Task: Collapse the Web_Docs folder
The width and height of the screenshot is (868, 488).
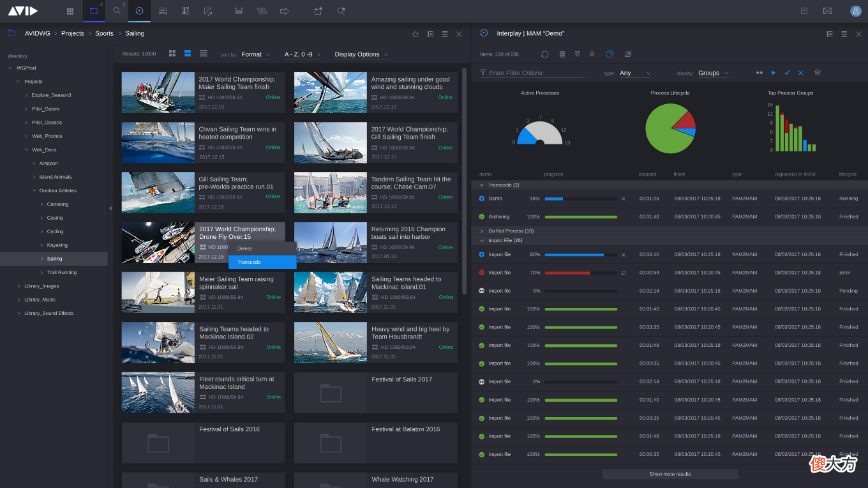Action: point(26,149)
